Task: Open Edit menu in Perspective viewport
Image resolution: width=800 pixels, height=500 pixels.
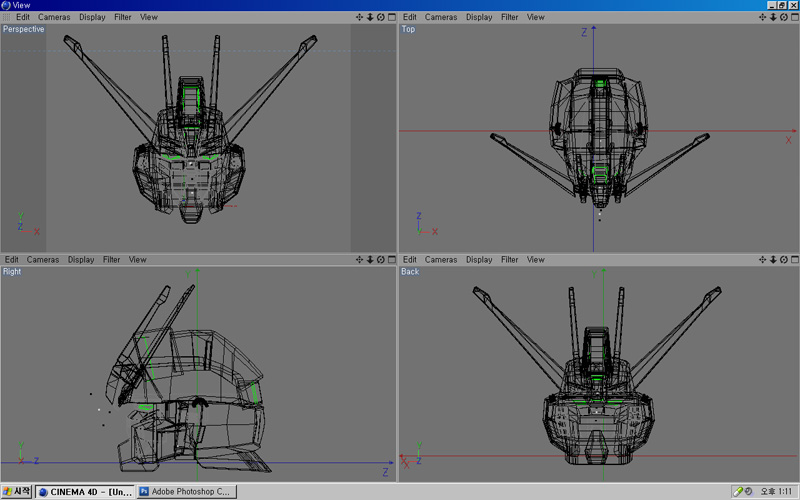Action: click(22, 17)
